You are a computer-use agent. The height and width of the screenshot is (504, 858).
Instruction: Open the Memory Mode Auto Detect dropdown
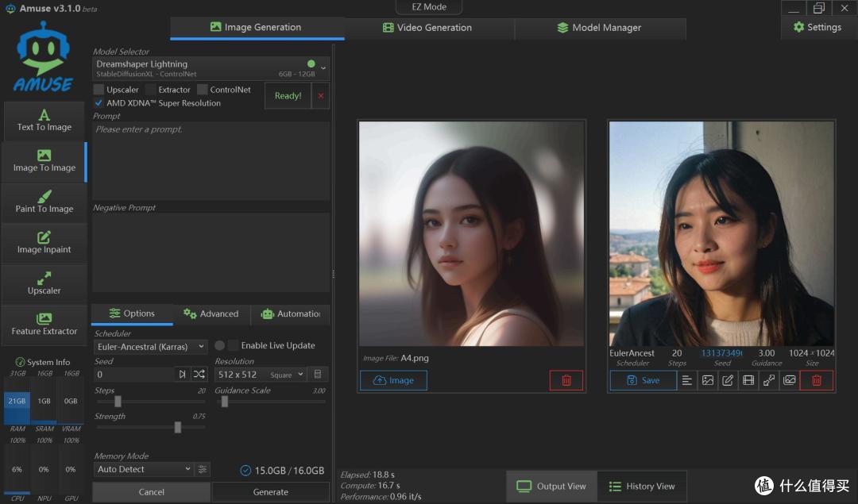click(144, 469)
